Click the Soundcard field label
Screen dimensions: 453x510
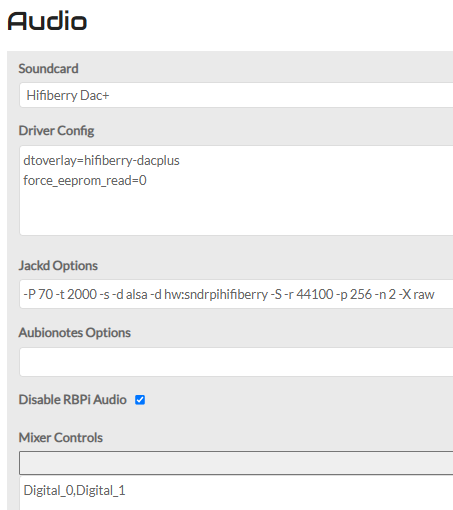pos(48,69)
